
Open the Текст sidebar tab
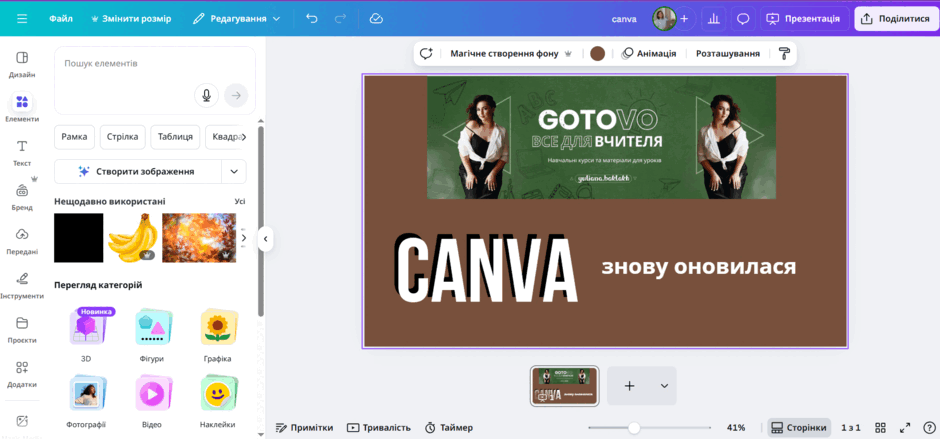point(22,153)
